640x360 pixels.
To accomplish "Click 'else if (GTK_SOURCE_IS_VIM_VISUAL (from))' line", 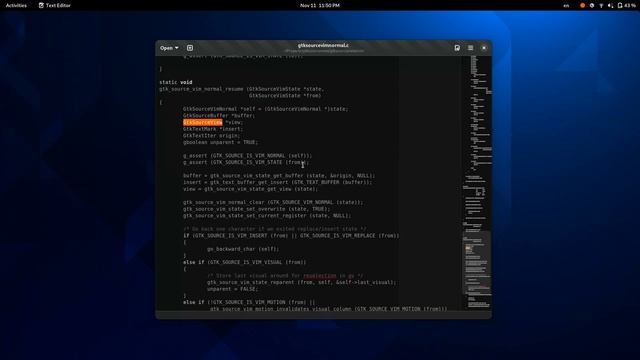I will coord(244,262).
